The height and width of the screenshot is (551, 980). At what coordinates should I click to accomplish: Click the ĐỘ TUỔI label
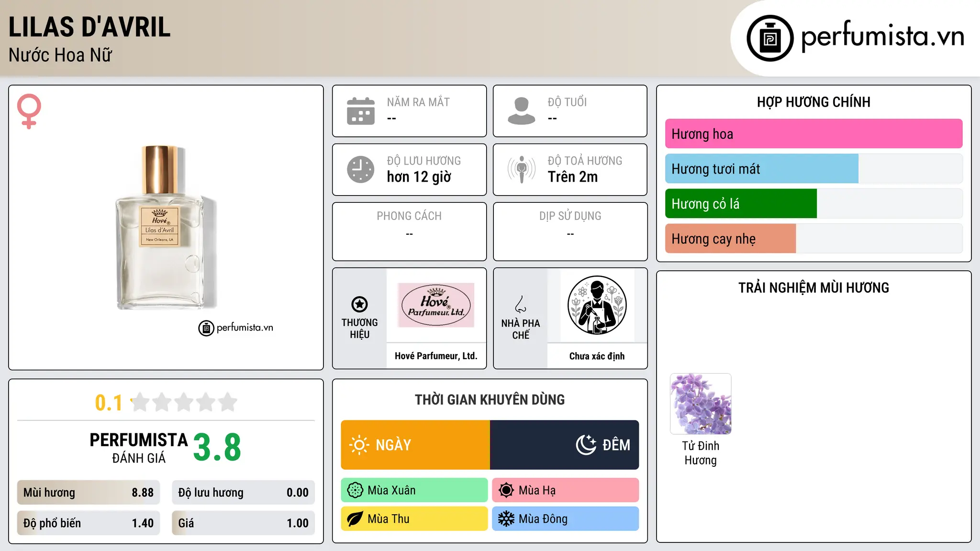[567, 102]
